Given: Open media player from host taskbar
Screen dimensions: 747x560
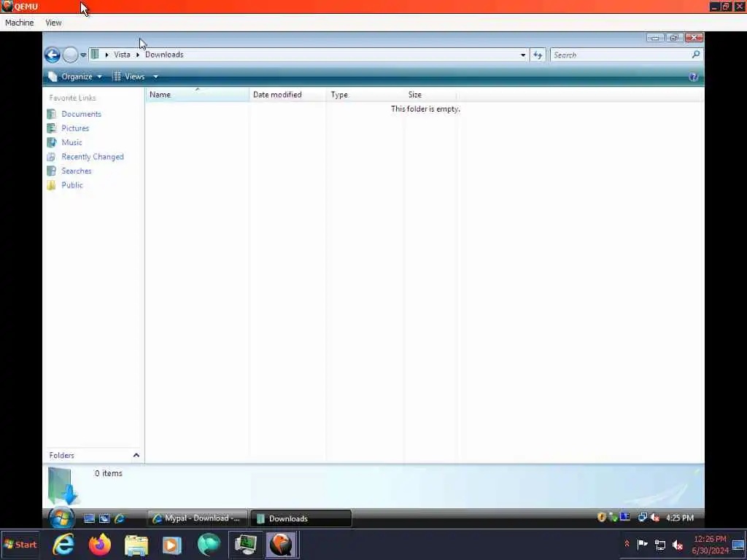Looking at the screenshot, I should tap(172, 545).
